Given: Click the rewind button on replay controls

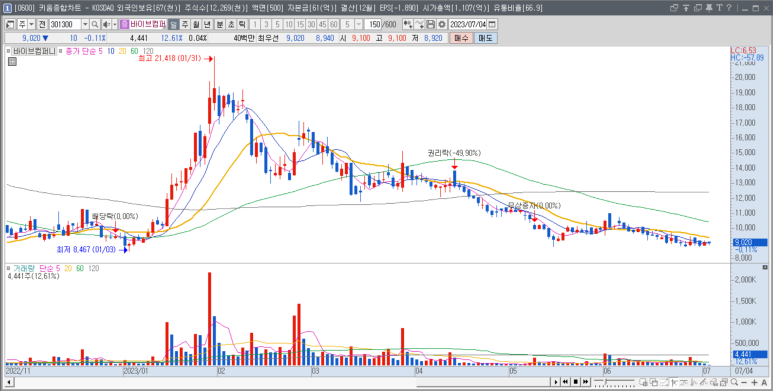Looking at the screenshot, I should (x=565, y=382).
